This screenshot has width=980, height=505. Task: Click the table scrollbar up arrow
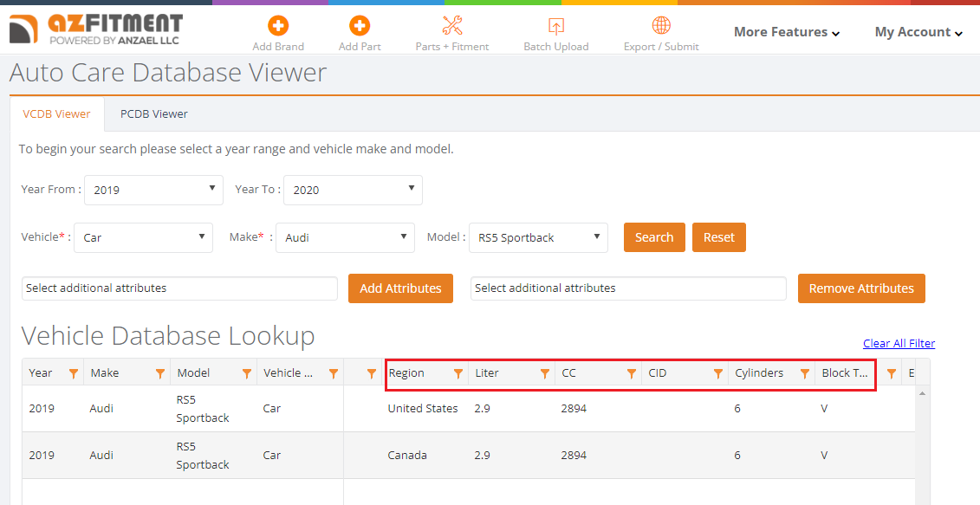pyautogui.click(x=922, y=393)
